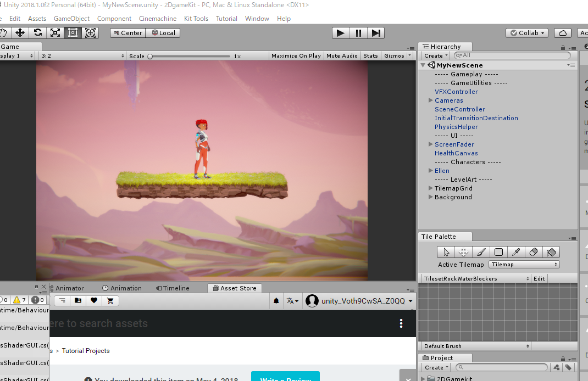Toggle Mute Audio in Game view
Screen dimensions: 588x381
pos(342,56)
